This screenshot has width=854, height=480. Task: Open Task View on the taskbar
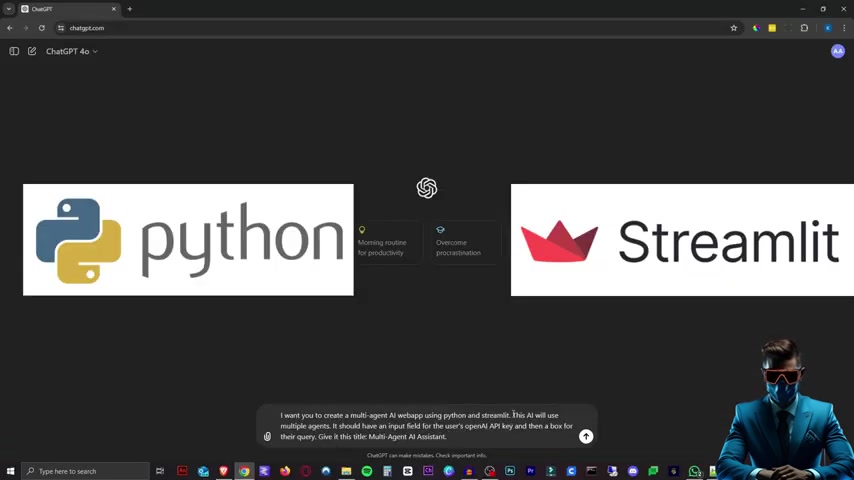160,471
